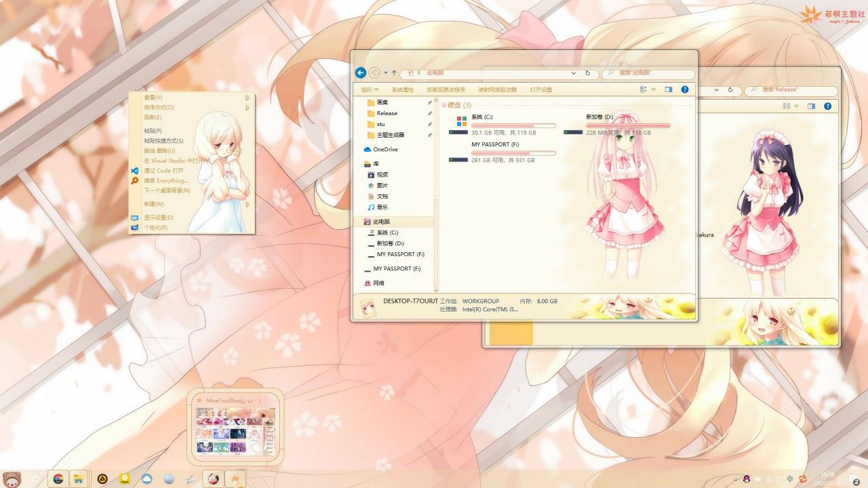Open recent locations dropdown beside forward arrow

click(385, 73)
